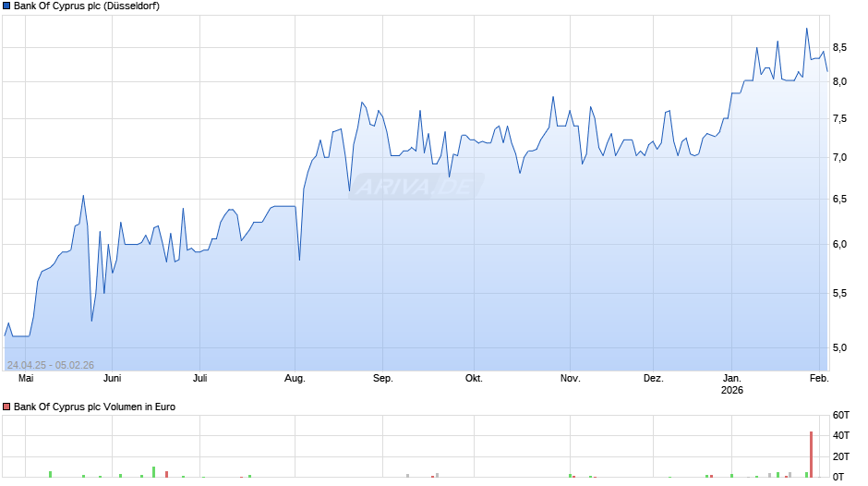Click the 7,0 price axis value

point(839,157)
